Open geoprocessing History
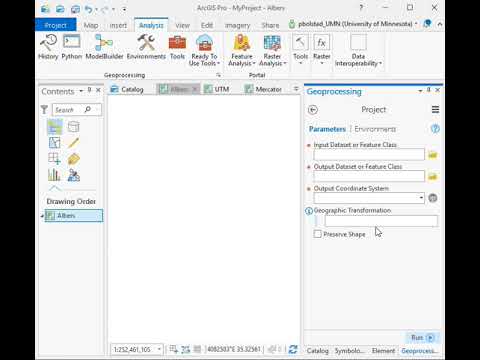 [48, 47]
